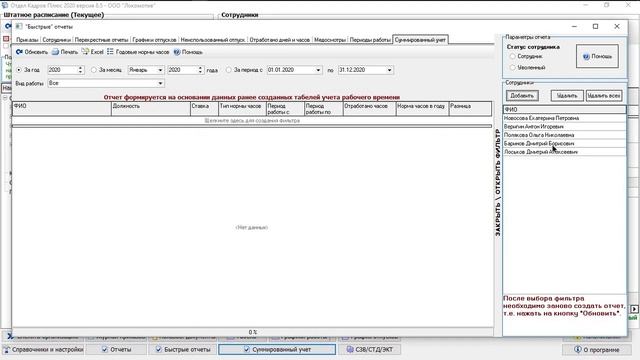Open the Вид работы dropdown
Image resolution: width=640 pixels, height=360 pixels.
(x=160, y=83)
